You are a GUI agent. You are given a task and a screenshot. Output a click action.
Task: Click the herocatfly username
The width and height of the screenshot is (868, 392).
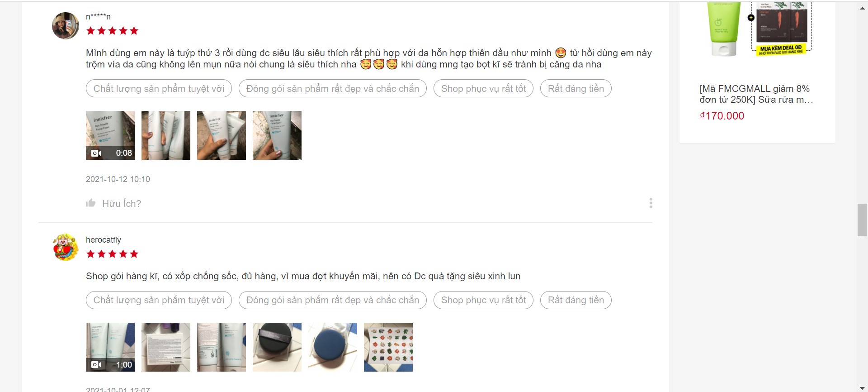[104, 240]
